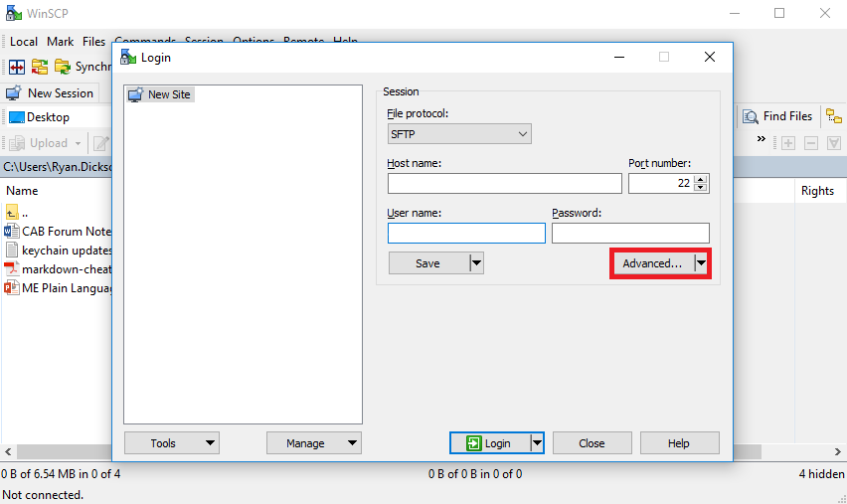Increase port number with up arrow
Image resolution: width=847 pixels, height=504 pixels.
[701, 179]
